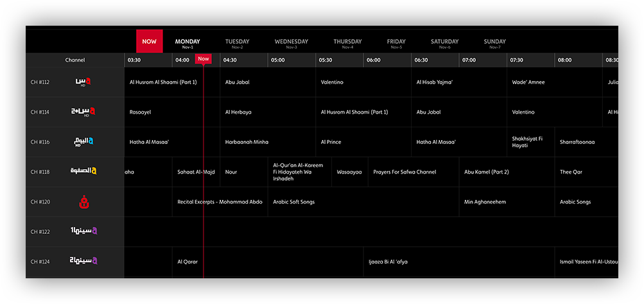Open the Wednesday Nov-3 schedule tab
Viewport: 644px width, 304px height.
click(291, 43)
